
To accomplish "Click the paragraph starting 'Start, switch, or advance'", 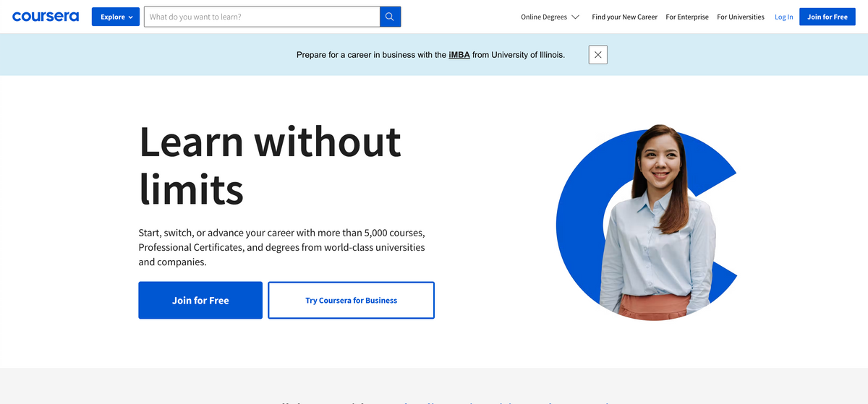I will point(282,247).
